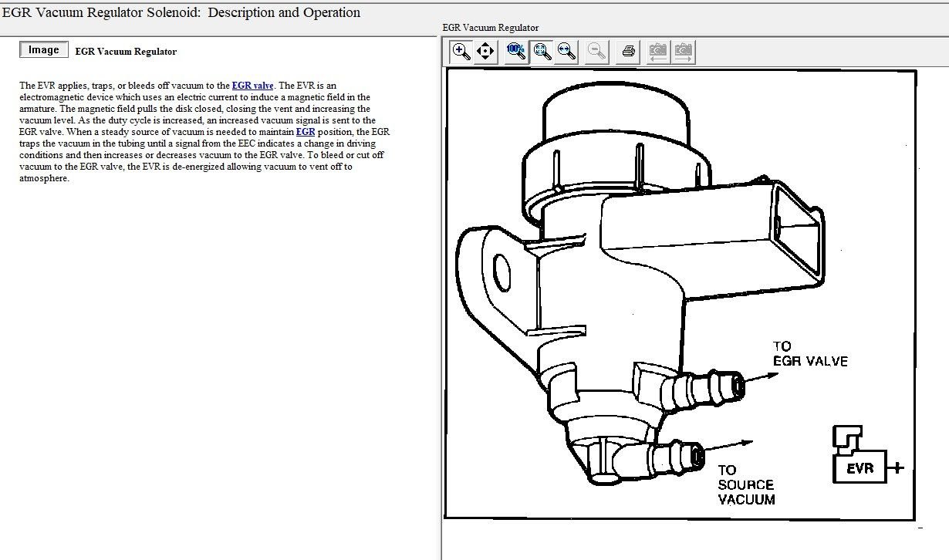Click the 'TO EGR VALVE' diagram label
949x560 pixels.
click(809, 354)
